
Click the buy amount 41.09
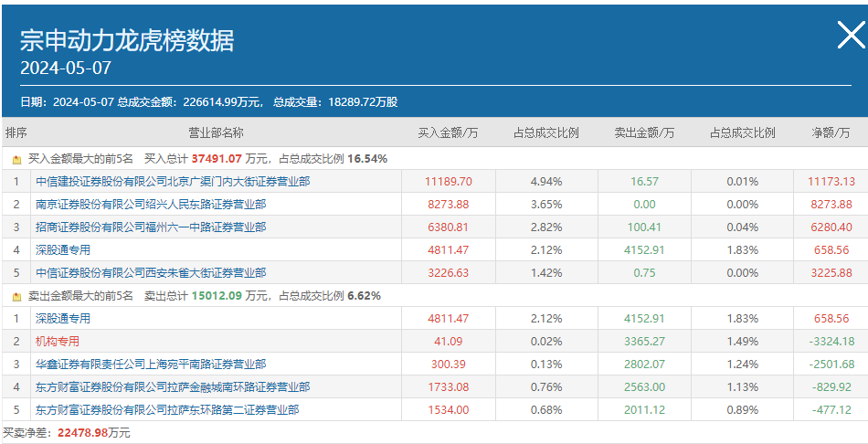pos(449,342)
